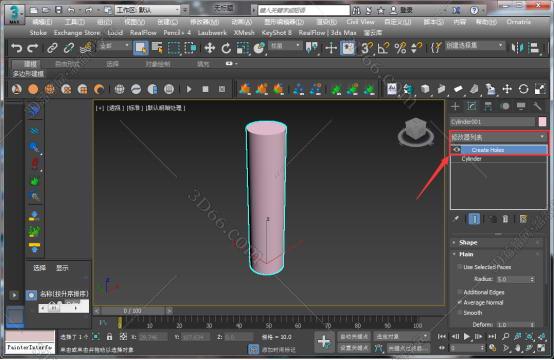The image size is (554, 360).
Task: Toggle Create Holes modifier eye visibility
Action: [x=456, y=150]
